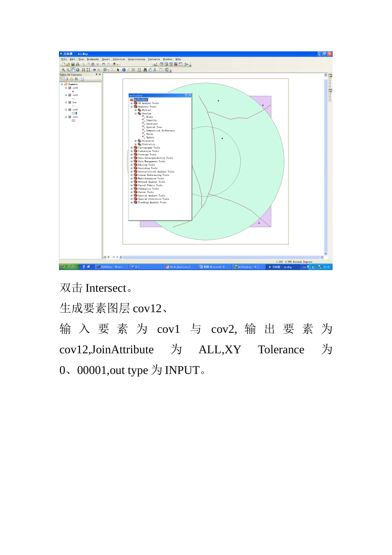Collapse Analysis Tools toolbox

coord(132,107)
